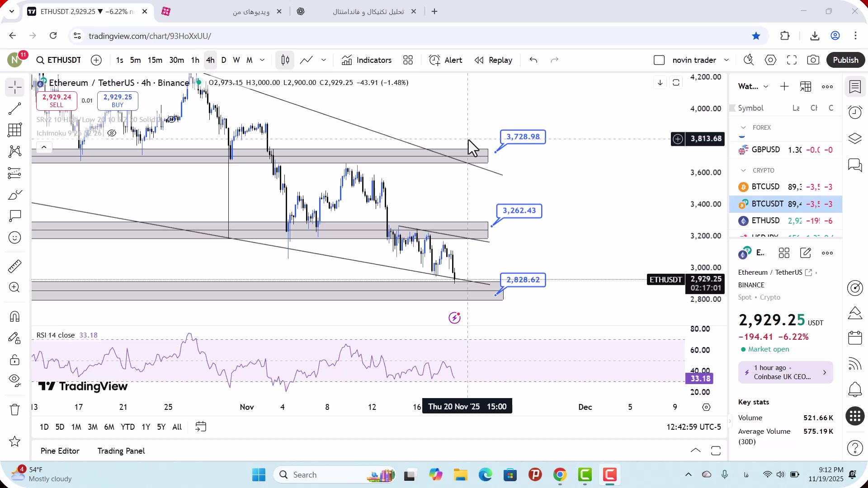Image resolution: width=868 pixels, height=488 pixels.
Task: Select the text annotation tool
Action: pyautogui.click(x=14, y=216)
